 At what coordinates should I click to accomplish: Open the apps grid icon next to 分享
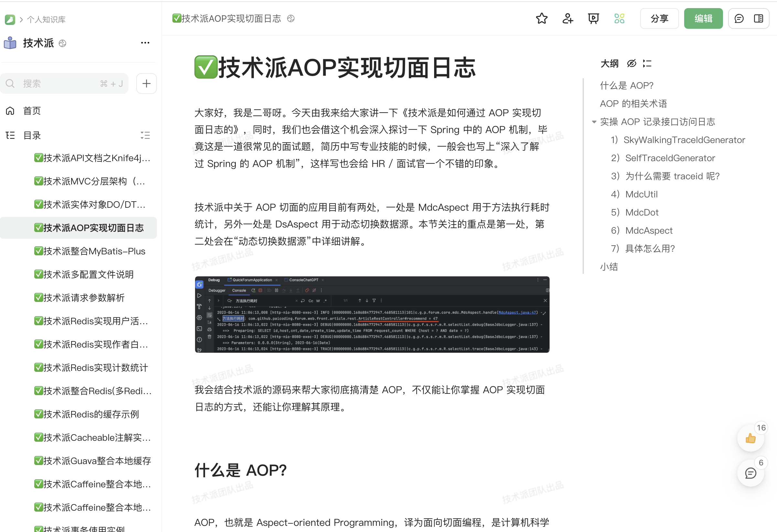[x=619, y=18]
